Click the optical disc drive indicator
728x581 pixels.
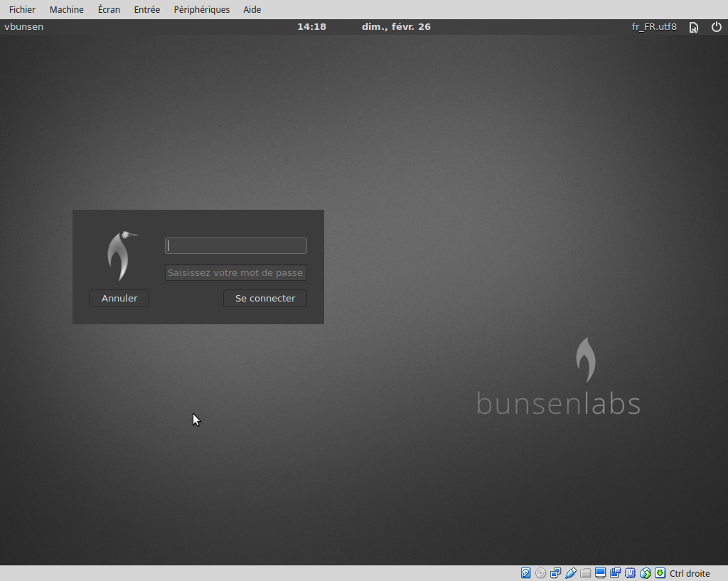pyautogui.click(x=540, y=573)
